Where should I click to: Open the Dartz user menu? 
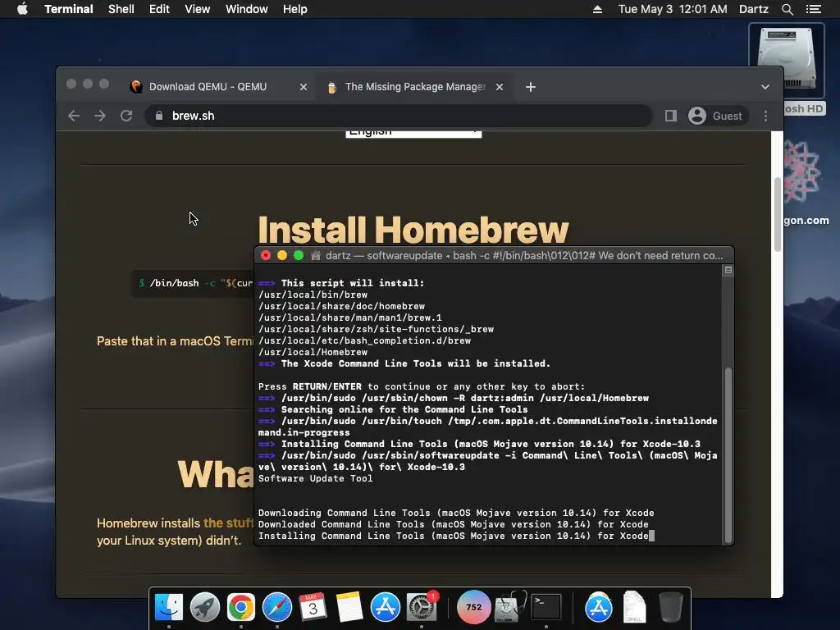754,9
